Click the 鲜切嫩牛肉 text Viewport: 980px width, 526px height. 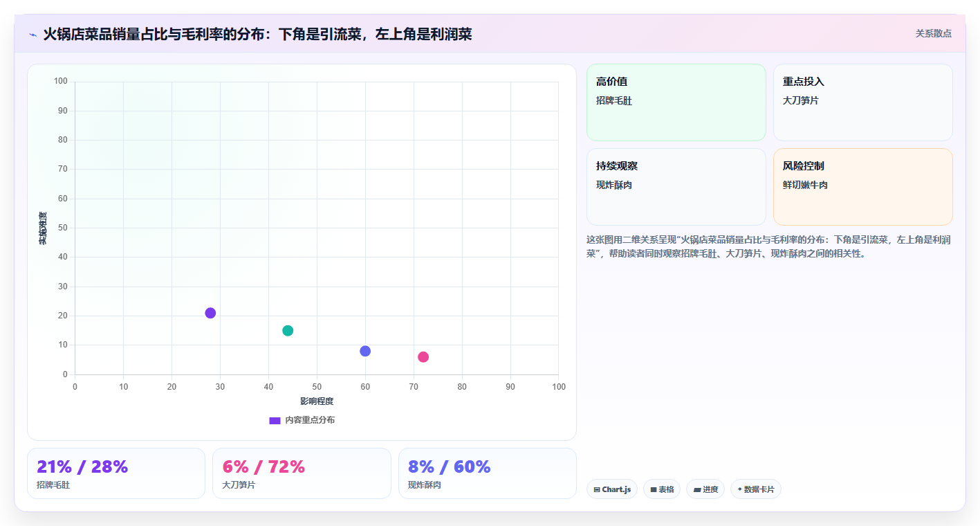[805, 185]
